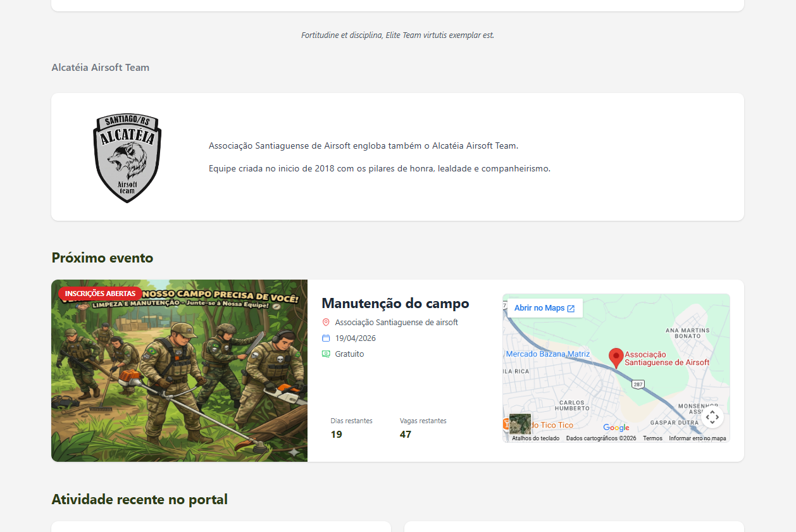The width and height of the screenshot is (796, 532).
Task: Click Atalhos do teclado on map
Action: click(x=535, y=438)
